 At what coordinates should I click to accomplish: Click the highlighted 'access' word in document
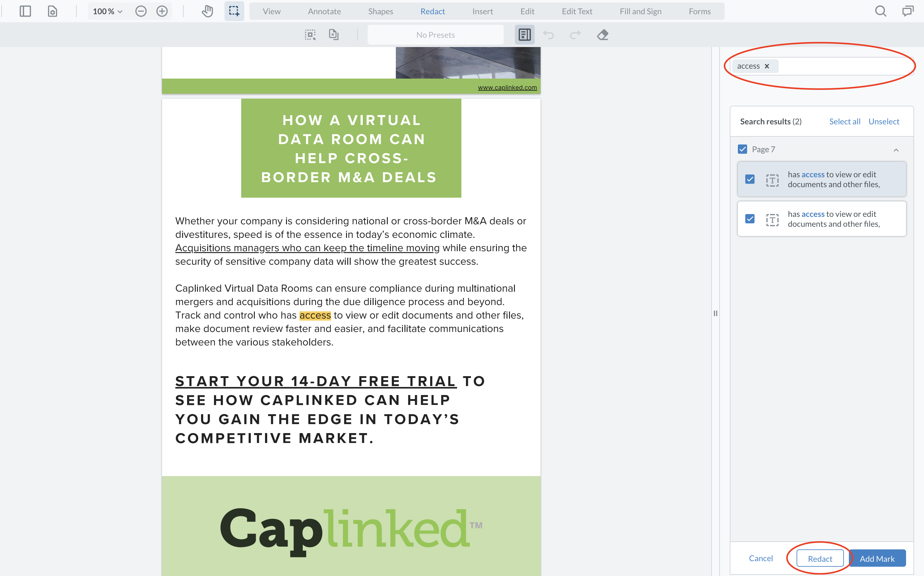point(315,316)
